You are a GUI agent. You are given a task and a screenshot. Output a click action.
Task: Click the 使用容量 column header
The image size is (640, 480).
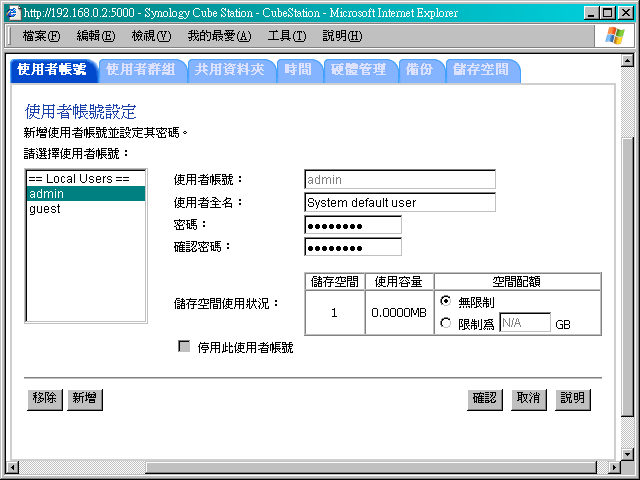pyautogui.click(x=399, y=282)
